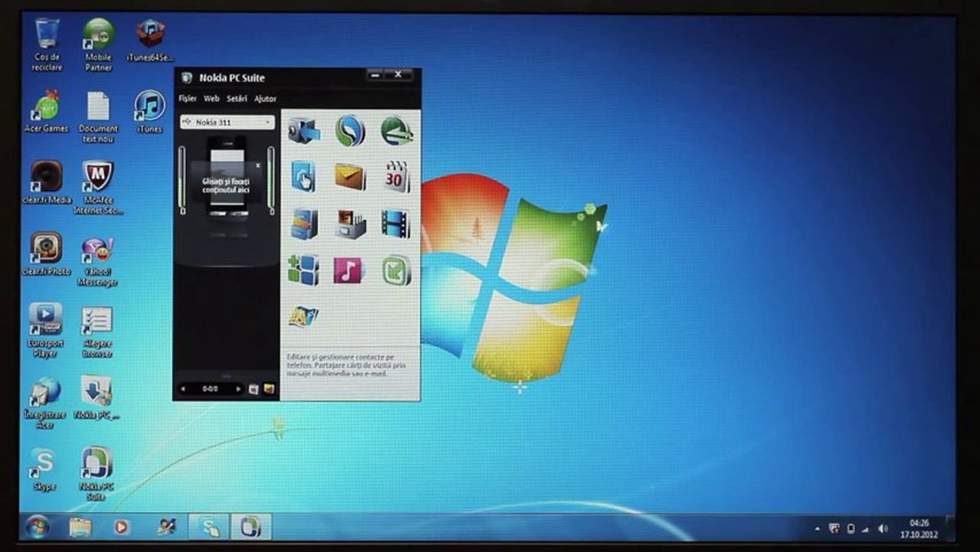Click the orange icon in bottom panel bar
This screenshot has width=980, height=552.
[x=269, y=389]
